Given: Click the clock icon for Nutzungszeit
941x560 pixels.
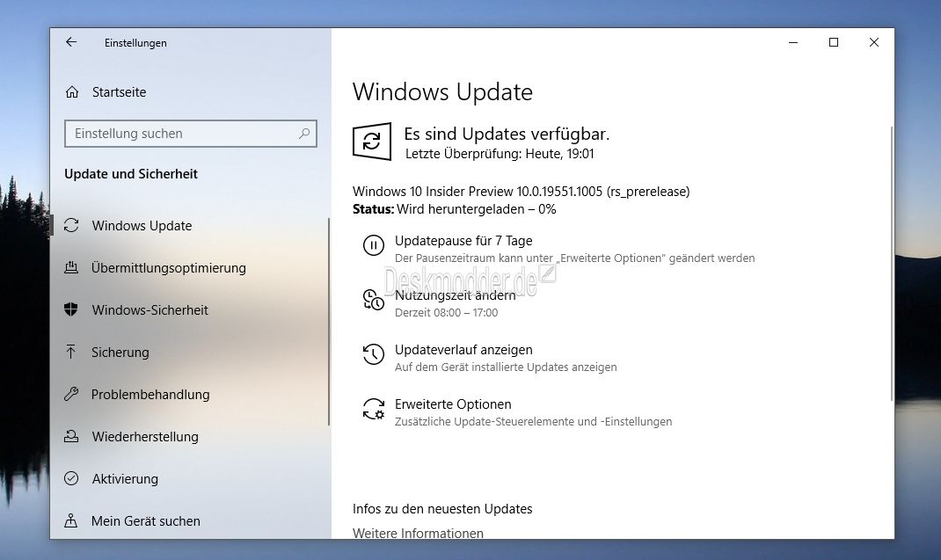Looking at the screenshot, I should point(373,300).
